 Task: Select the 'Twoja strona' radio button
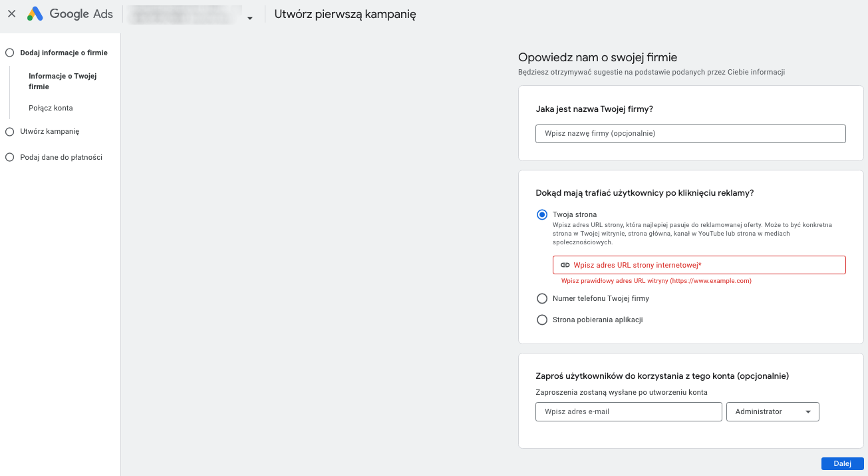click(542, 214)
